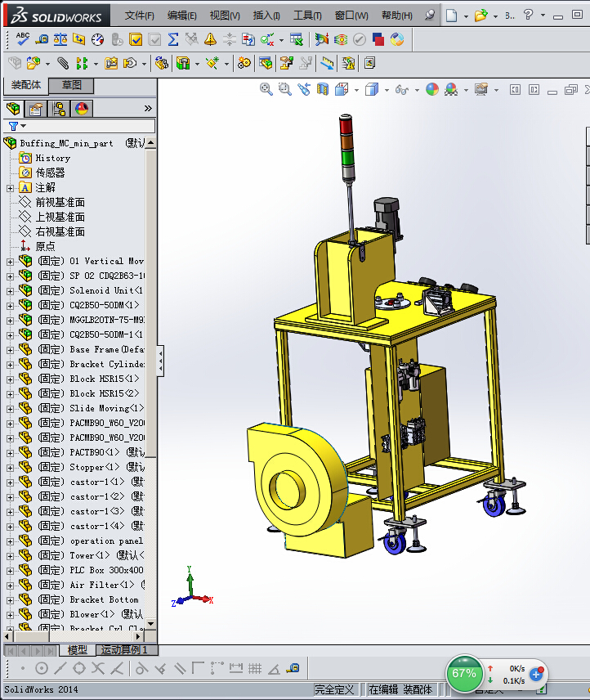
Task: Open the Section View tool icon
Action: [x=323, y=89]
